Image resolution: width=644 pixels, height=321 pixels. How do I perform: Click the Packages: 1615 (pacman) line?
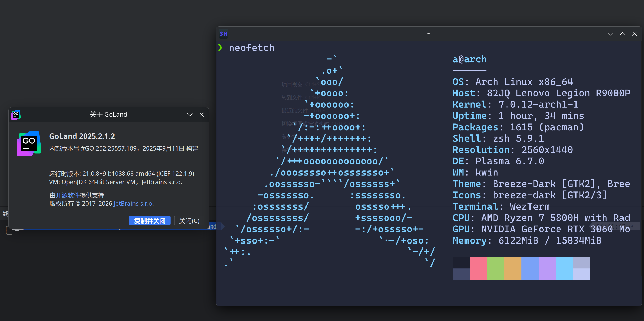(518, 127)
